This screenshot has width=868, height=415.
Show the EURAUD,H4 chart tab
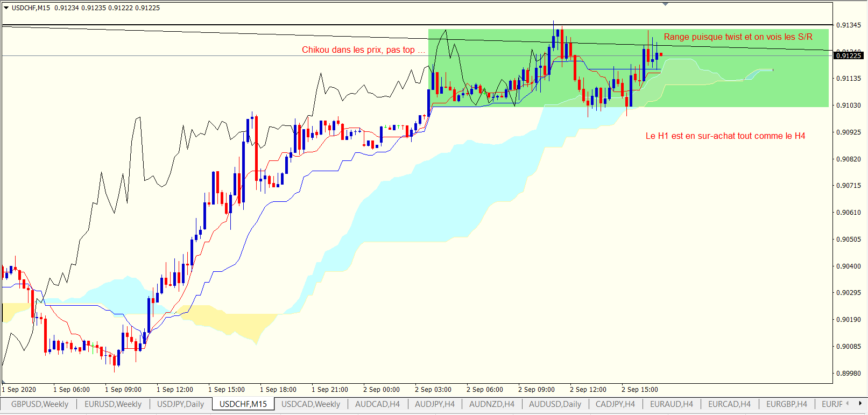click(x=671, y=404)
